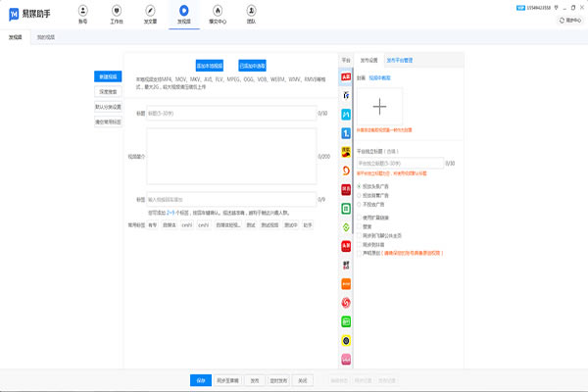
Task: Add the 测试中 common tag
Action: coord(291,225)
